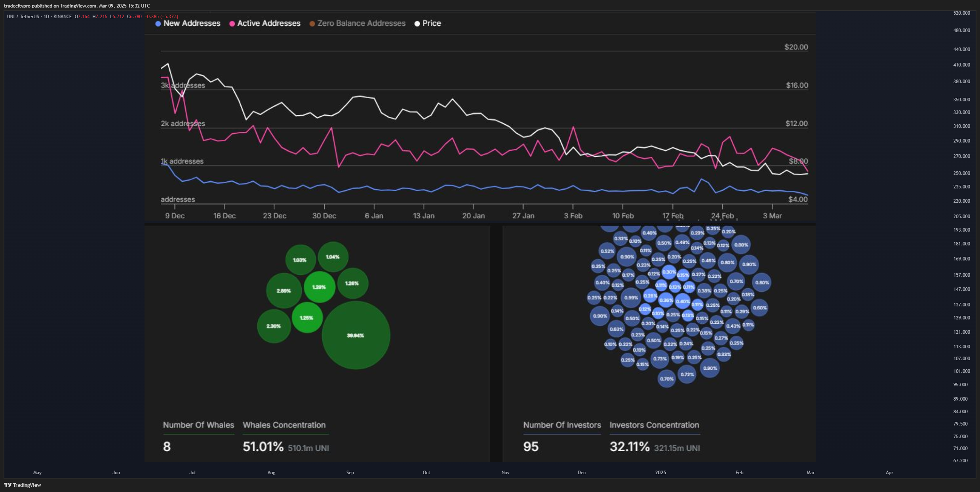Click the Apr label on bottom time axis

coord(889,473)
